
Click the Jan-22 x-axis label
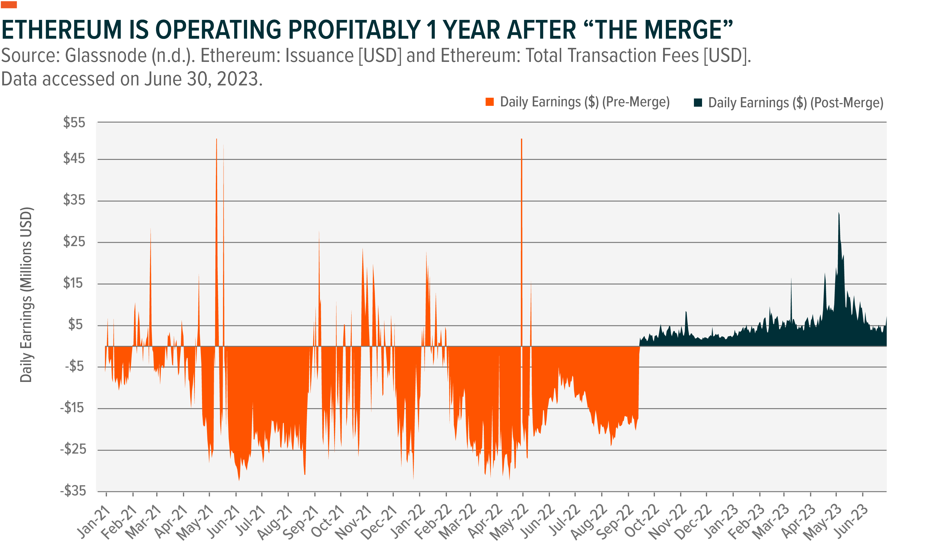pos(408,521)
